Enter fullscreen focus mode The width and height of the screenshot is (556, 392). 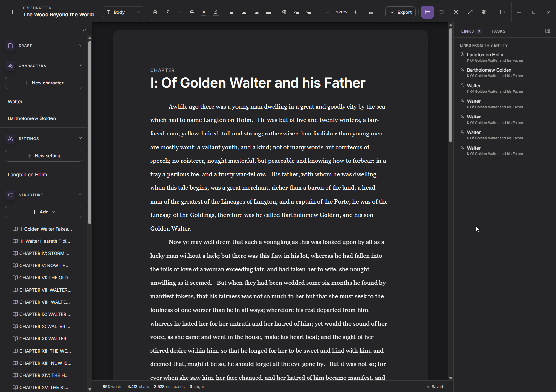click(470, 12)
